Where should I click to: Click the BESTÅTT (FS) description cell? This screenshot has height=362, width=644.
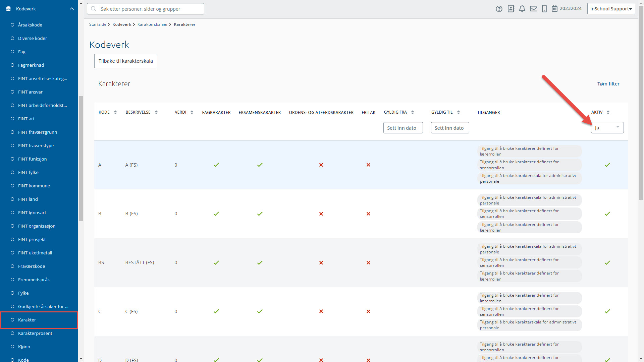[x=140, y=263]
